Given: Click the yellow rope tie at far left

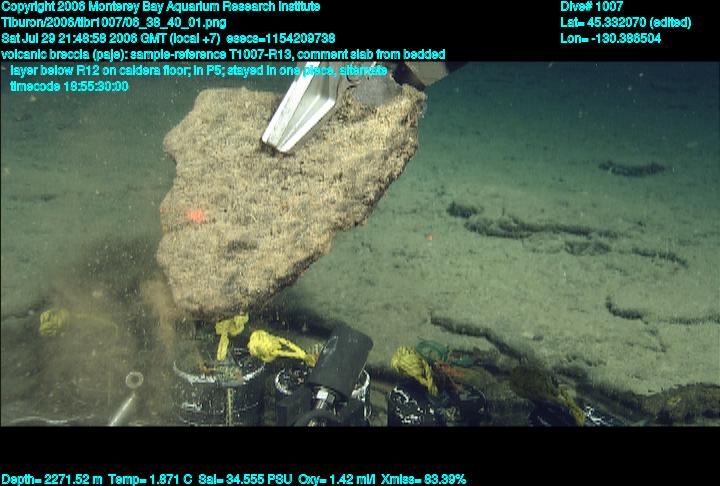Looking at the screenshot, I should click(52, 321).
